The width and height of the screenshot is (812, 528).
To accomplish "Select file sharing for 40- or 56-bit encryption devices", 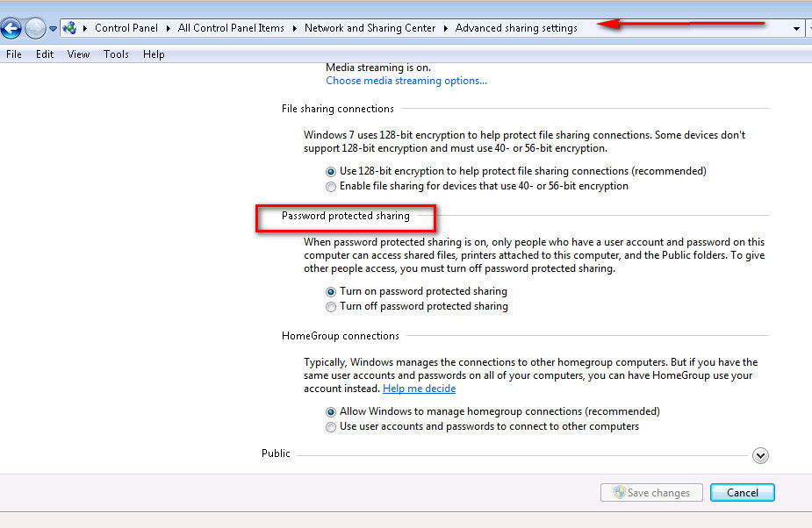I will [x=331, y=186].
